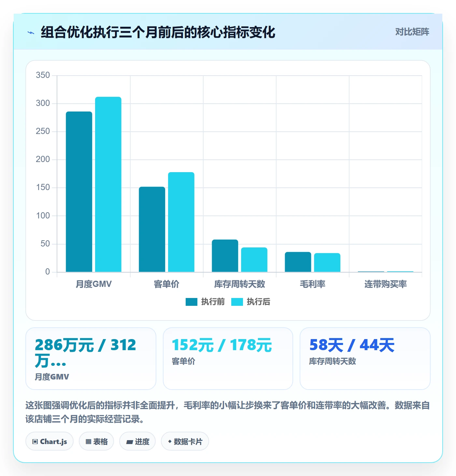
Task: Click the 库存周转天数 x-axis label
Action: point(240,284)
